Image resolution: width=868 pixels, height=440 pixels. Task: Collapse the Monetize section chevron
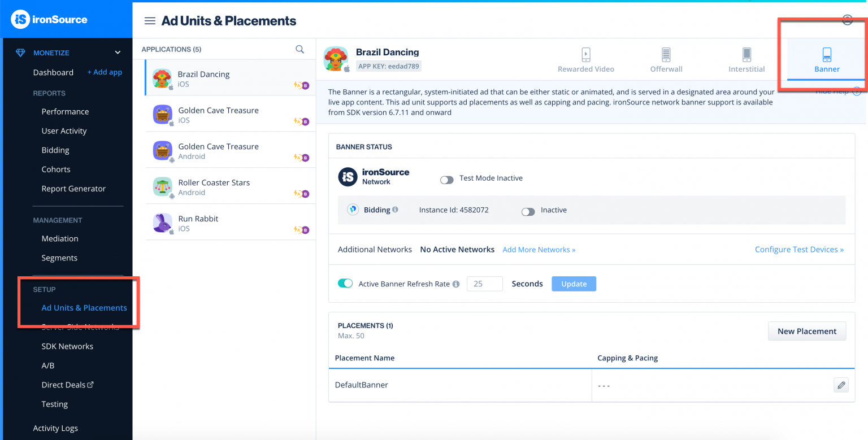118,53
